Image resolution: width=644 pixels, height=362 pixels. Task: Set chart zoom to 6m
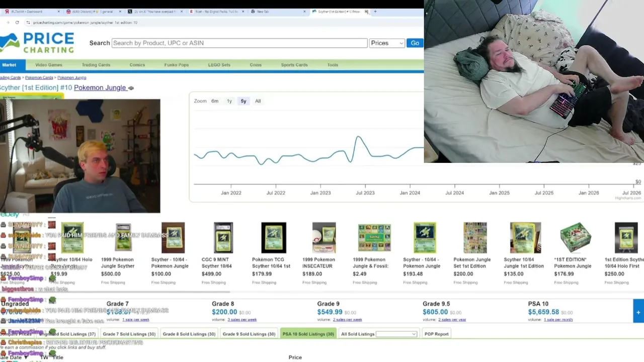(215, 101)
